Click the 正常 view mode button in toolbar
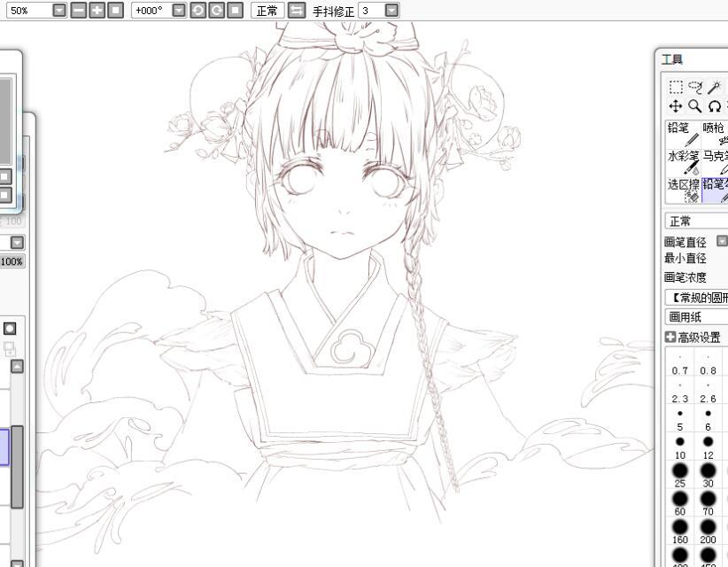 (x=267, y=11)
